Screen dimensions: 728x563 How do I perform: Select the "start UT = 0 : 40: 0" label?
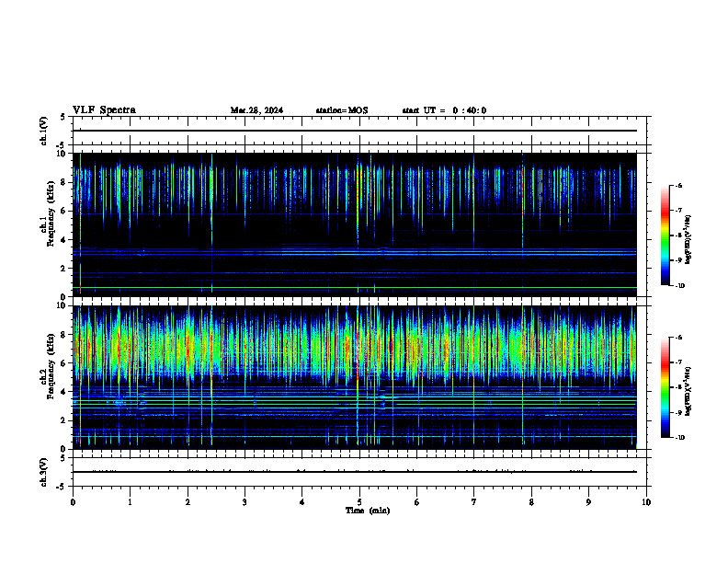(x=444, y=110)
